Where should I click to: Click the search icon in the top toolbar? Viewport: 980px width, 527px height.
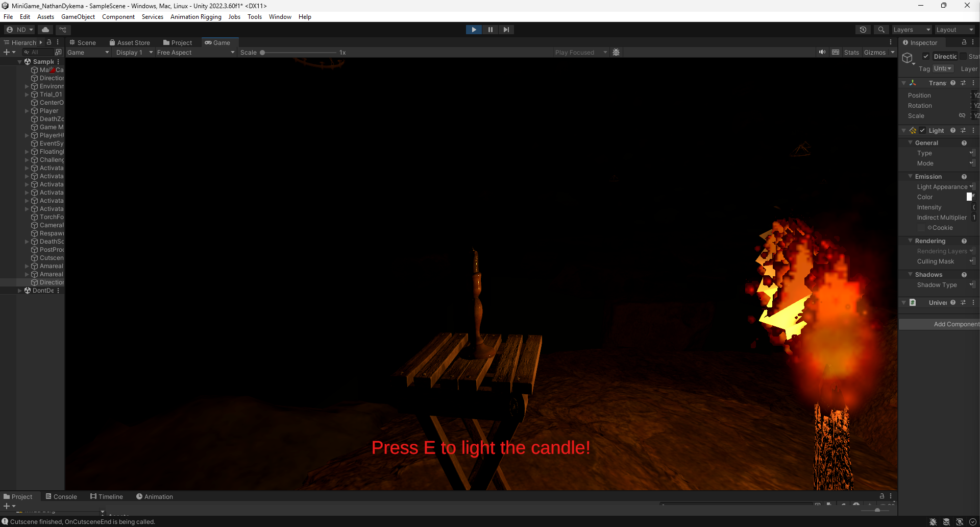point(881,30)
